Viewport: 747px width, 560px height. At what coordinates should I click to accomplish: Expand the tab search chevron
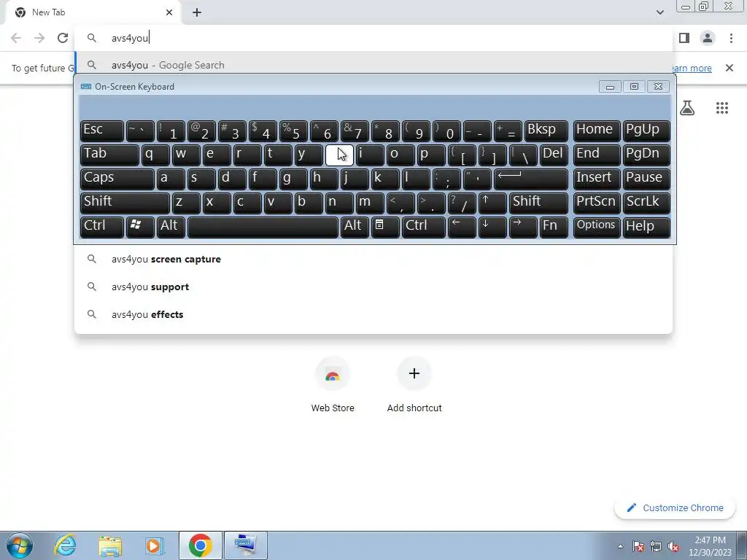(x=659, y=12)
